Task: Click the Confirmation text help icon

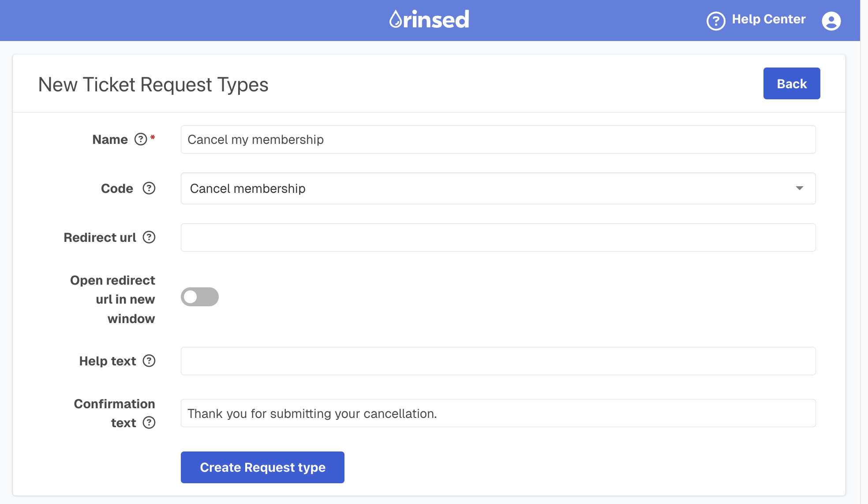Action: [x=149, y=423]
